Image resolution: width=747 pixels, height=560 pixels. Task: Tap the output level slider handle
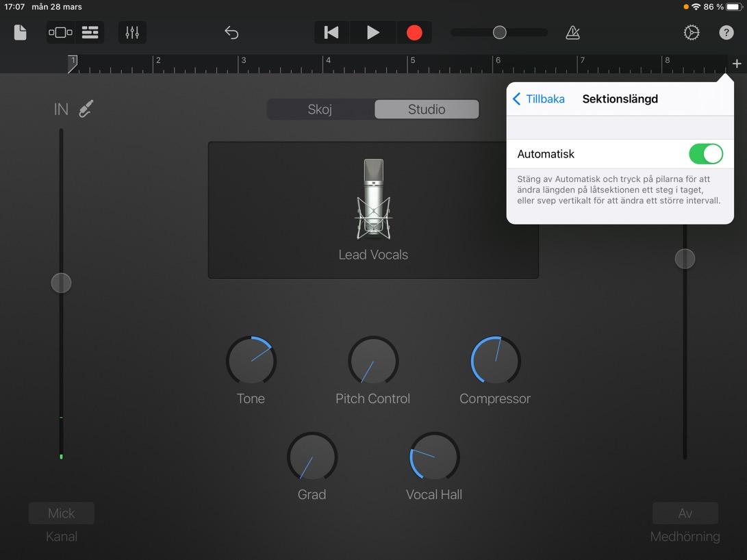pos(685,259)
